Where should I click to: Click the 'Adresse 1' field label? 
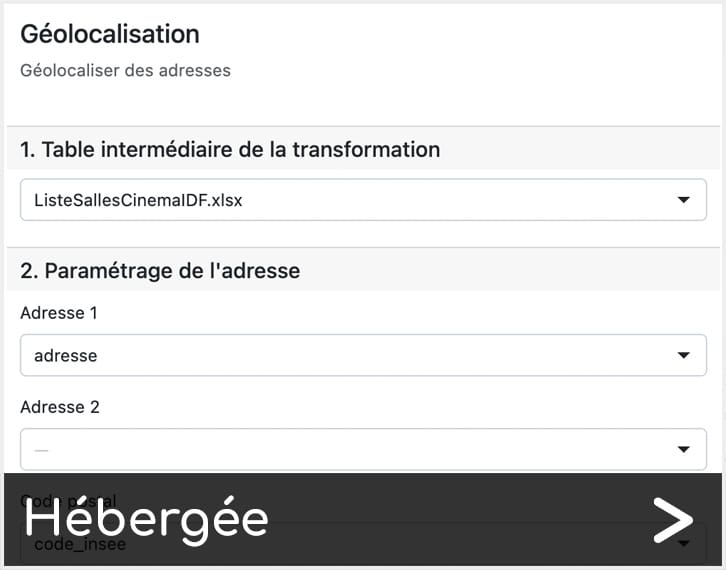59,313
